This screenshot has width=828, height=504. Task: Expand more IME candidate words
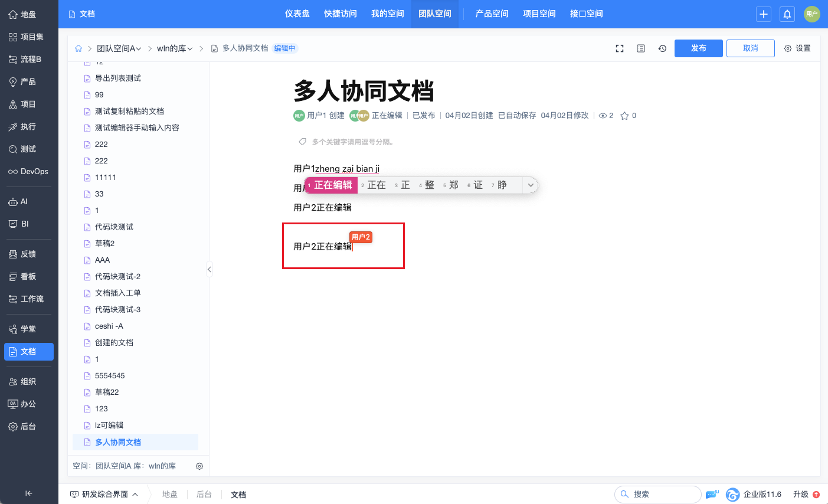tap(531, 185)
